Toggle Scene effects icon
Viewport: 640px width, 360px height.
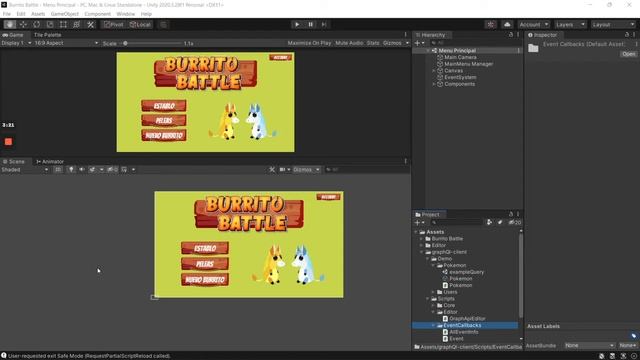93,169
